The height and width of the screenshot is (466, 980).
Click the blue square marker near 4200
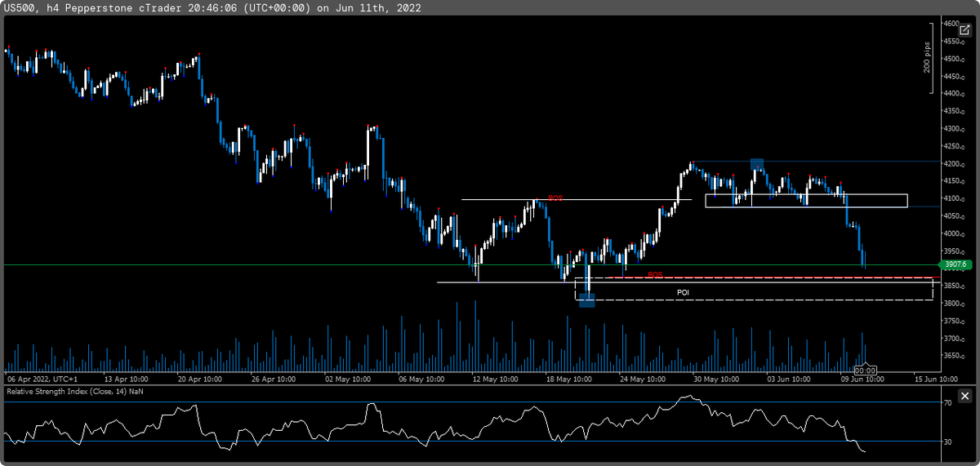(757, 164)
